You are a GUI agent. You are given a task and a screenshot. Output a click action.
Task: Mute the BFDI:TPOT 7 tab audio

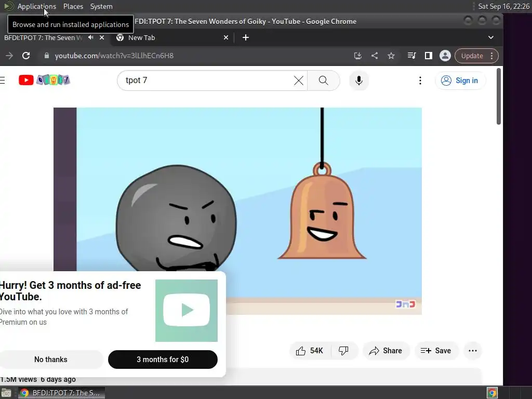[90, 37]
